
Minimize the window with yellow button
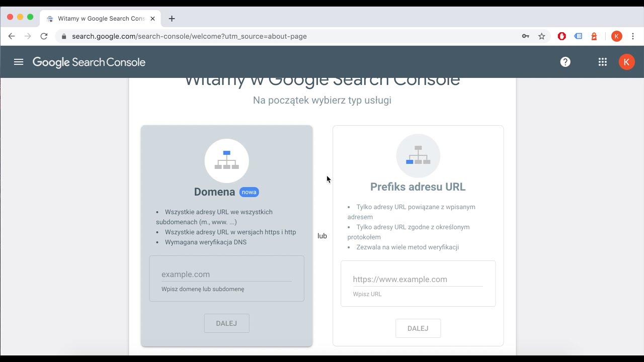[x=20, y=17]
